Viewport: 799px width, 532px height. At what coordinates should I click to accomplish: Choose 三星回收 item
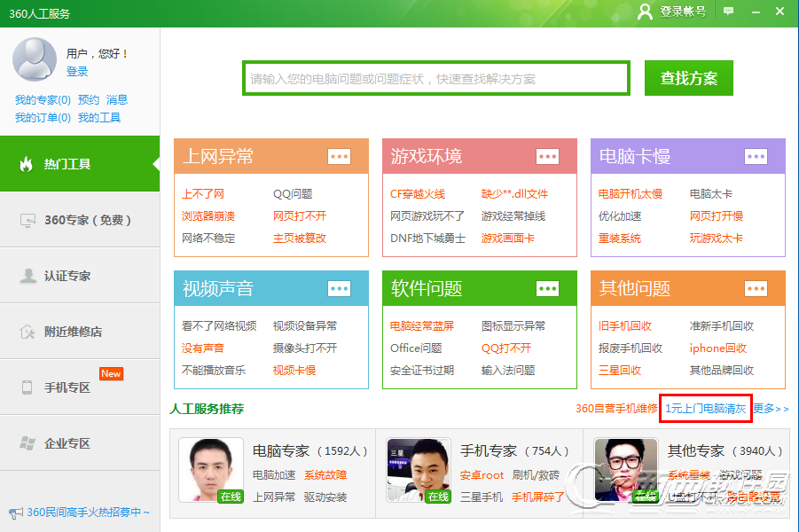[619, 371]
